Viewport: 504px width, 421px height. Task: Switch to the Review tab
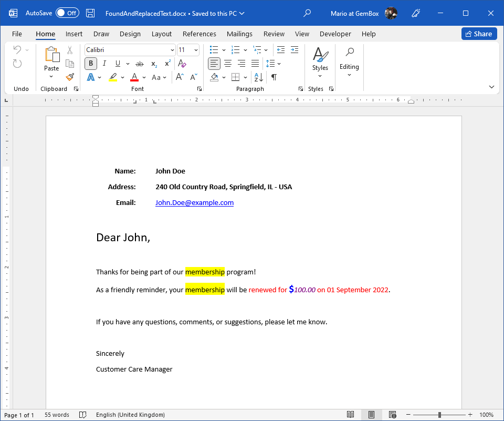click(x=274, y=34)
